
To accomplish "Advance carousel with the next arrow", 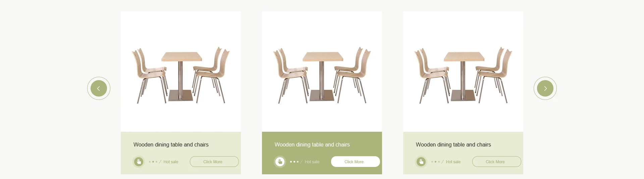I will tap(545, 88).
